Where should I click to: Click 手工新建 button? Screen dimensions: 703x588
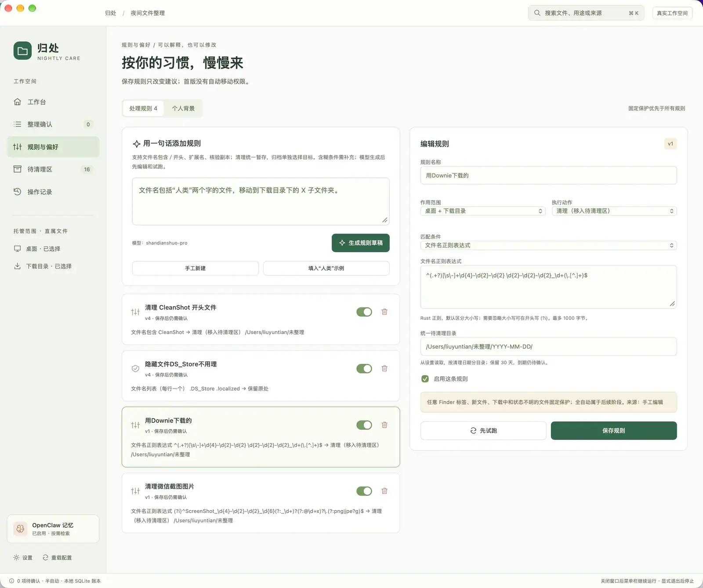pos(196,269)
